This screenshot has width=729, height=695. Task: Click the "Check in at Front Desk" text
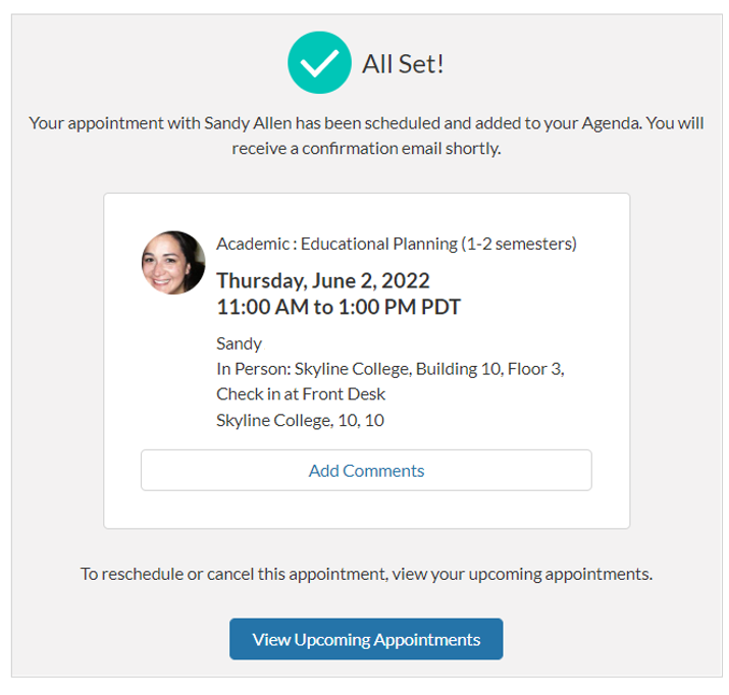point(301,394)
